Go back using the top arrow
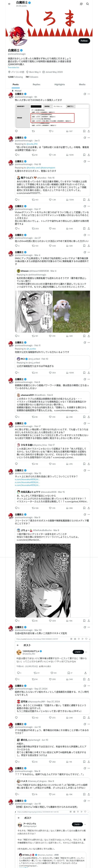The height and width of the screenshot is (868, 98). point(9,4)
